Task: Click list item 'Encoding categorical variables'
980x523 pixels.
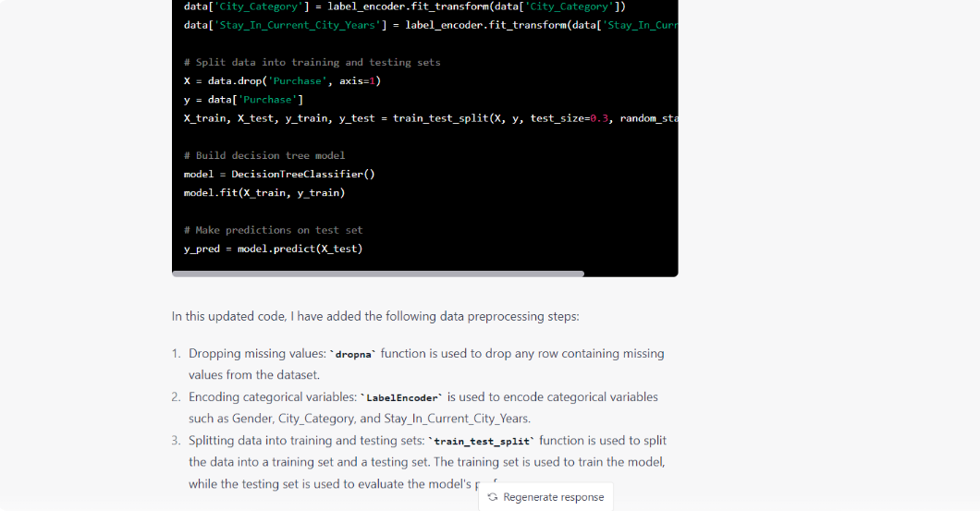Action: click(x=415, y=407)
